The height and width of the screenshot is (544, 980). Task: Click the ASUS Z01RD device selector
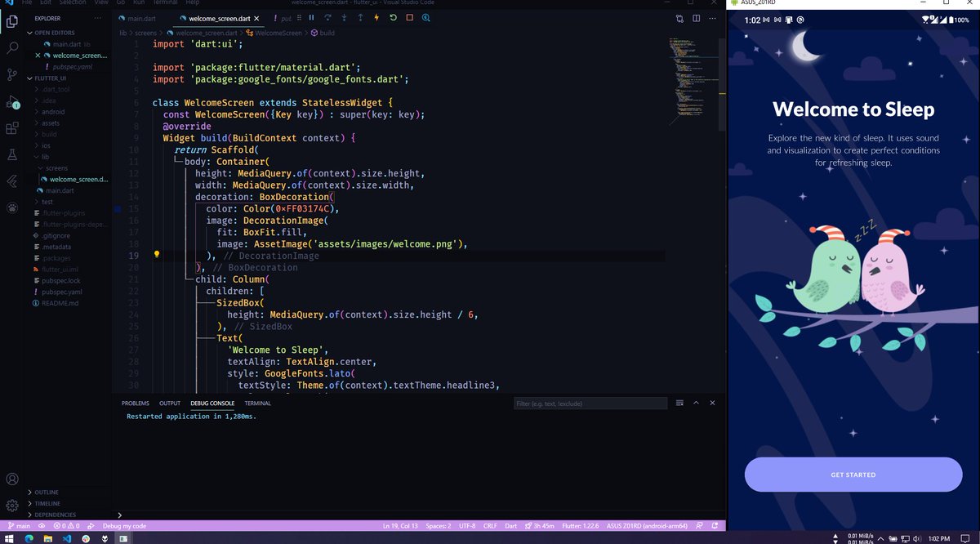click(x=647, y=526)
